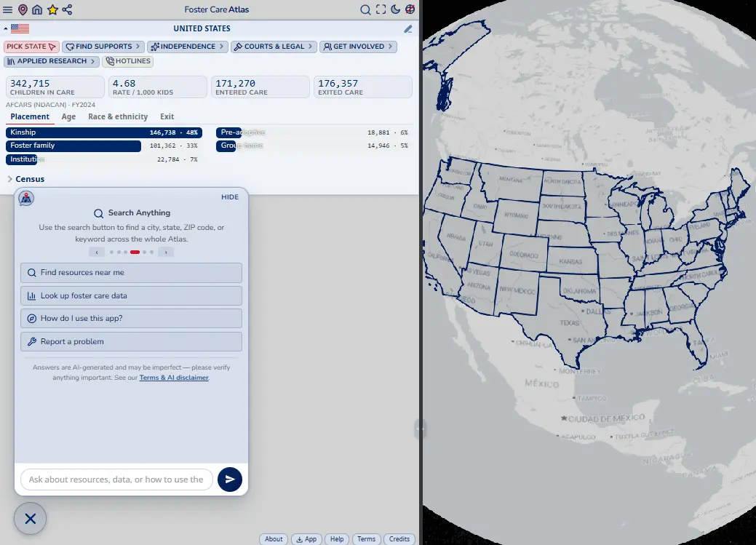The height and width of the screenshot is (545, 756).
Task: Go to next tip arrow
Action: tap(166, 252)
